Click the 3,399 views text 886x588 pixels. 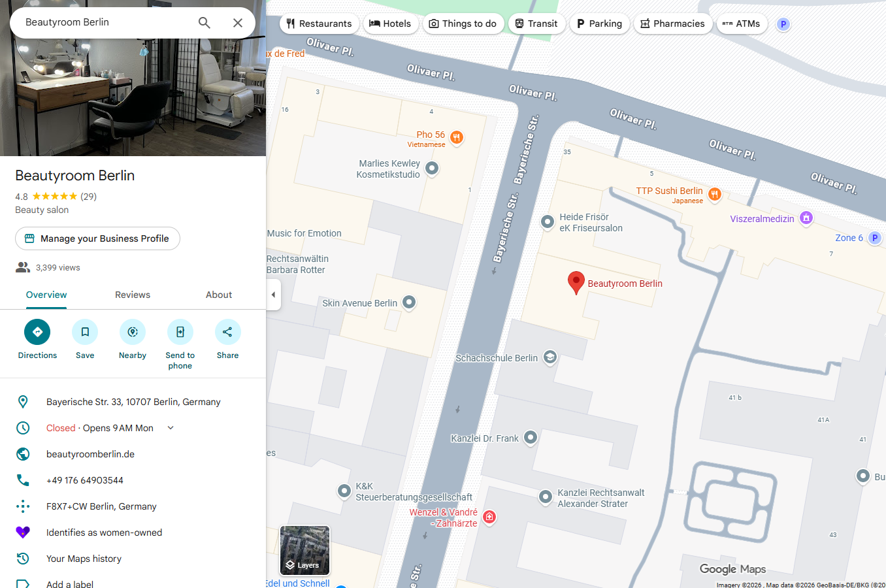click(58, 268)
